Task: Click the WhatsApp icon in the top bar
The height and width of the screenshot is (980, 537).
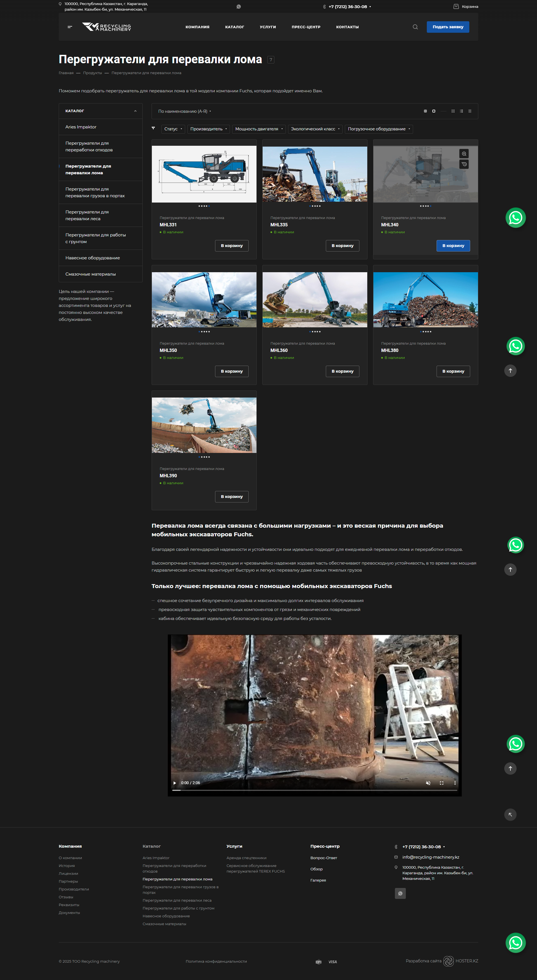Action: click(239, 6)
